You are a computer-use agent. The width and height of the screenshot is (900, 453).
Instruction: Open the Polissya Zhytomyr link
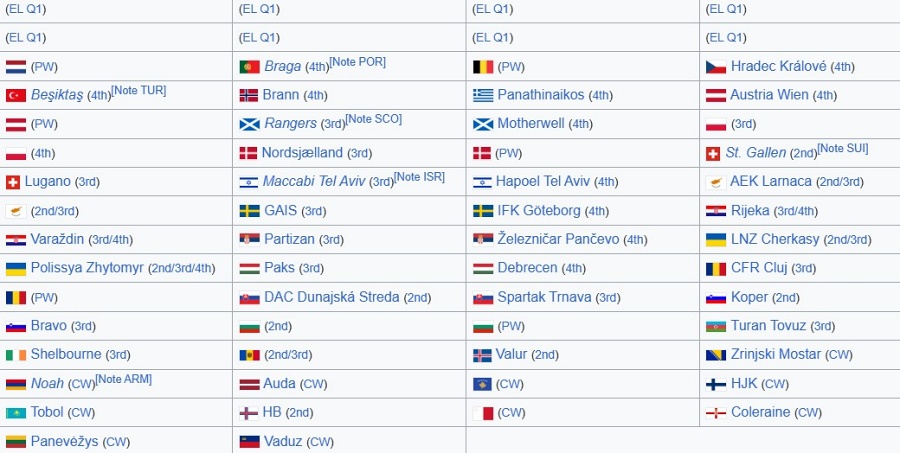click(x=87, y=268)
